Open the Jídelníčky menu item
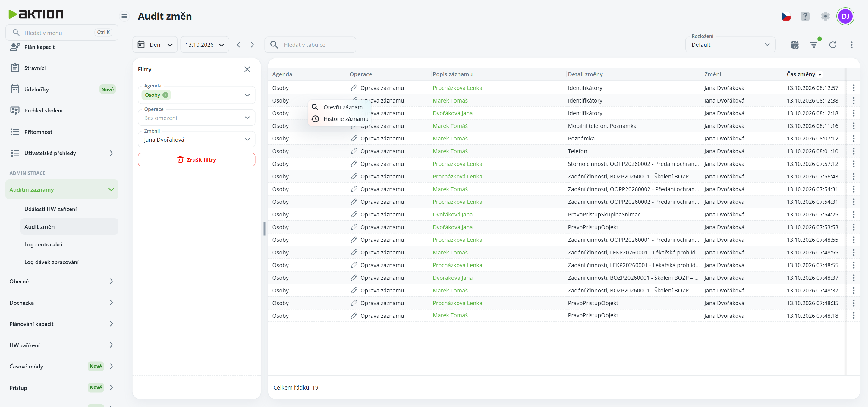The height and width of the screenshot is (407, 868). (x=62, y=89)
